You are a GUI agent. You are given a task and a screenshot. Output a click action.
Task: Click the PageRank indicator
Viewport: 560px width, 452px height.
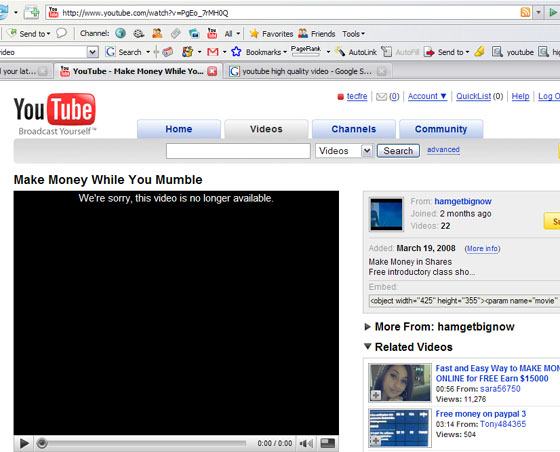(306, 51)
